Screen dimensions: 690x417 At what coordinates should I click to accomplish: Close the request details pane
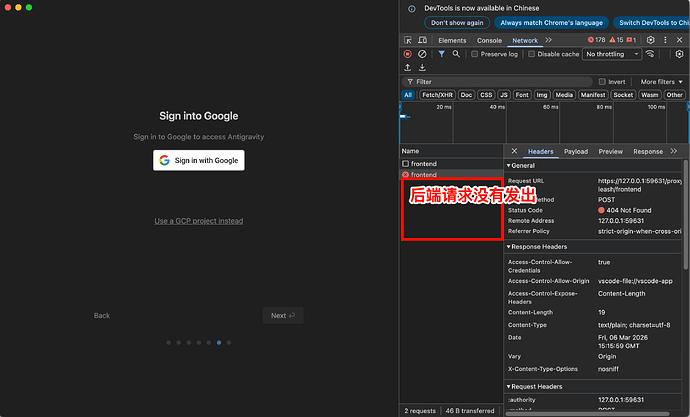tap(514, 151)
